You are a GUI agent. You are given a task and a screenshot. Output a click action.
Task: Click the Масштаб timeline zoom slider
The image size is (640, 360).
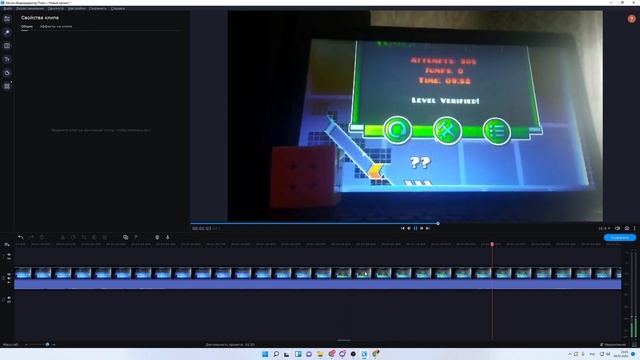click(x=40, y=344)
